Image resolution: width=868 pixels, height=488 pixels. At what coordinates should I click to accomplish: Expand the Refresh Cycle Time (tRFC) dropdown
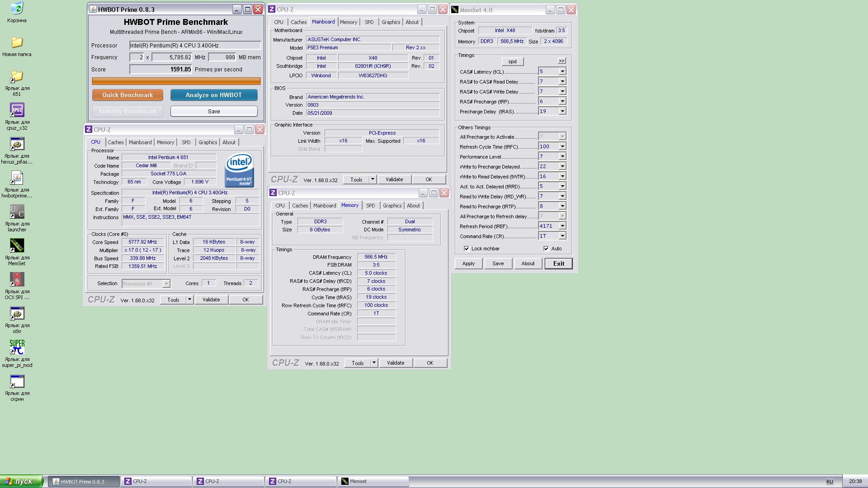click(562, 146)
